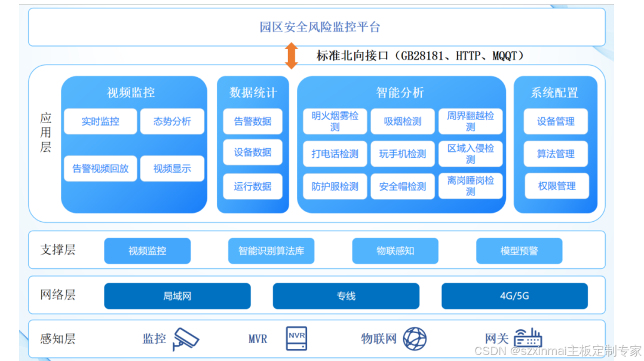Image resolution: width=644 pixels, height=361 pixels.
Task: Click the NVR device icon
Action: click(296, 338)
